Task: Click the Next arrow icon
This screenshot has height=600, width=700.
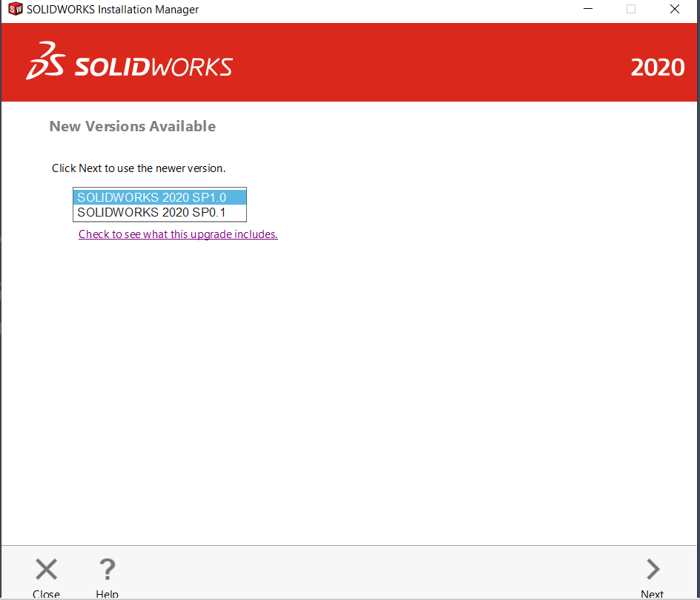Action: tap(653, 569)
